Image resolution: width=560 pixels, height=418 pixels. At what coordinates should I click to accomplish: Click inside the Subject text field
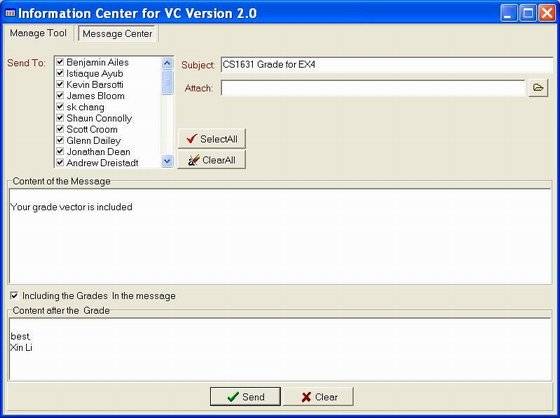pyautogui.click(x=387, y=65)
